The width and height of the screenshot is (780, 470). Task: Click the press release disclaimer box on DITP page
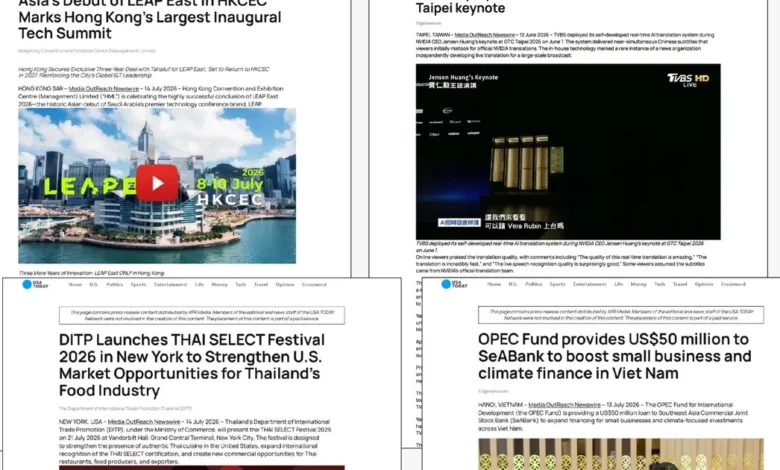click(x=201, y=315)
